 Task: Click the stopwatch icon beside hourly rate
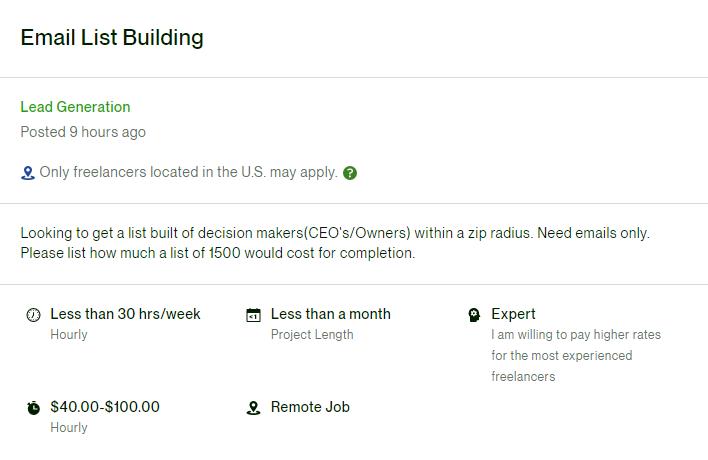[x=34, y=408]
